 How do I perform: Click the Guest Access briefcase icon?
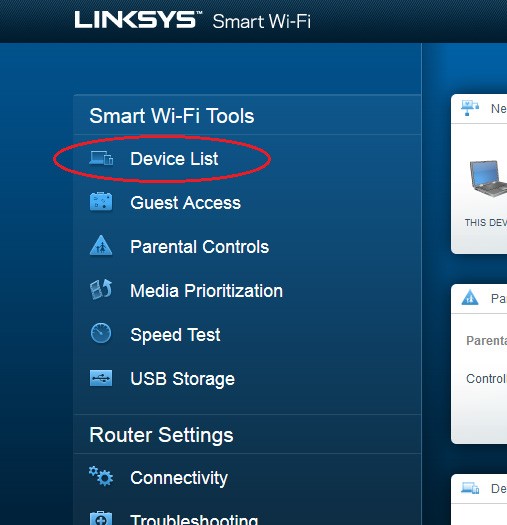coord(101,202)
